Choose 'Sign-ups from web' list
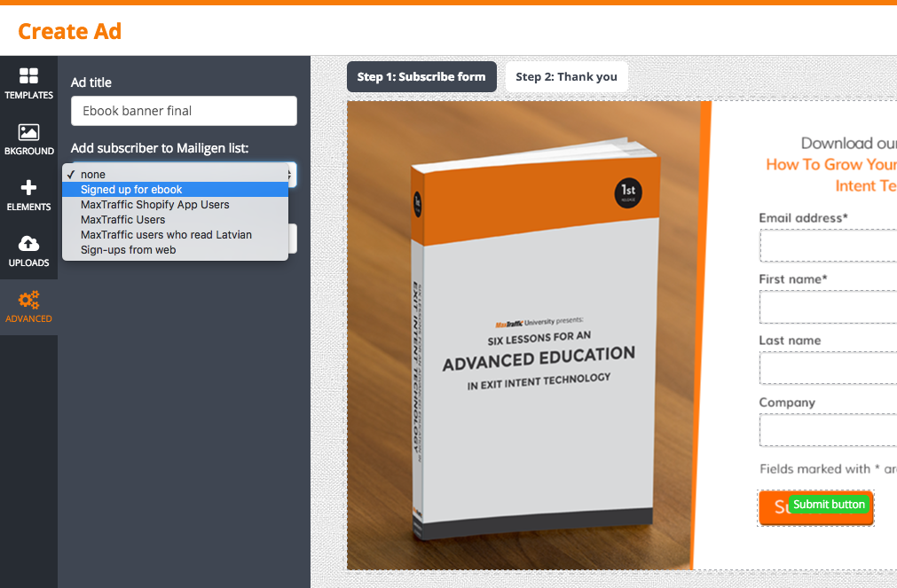Screen dimensions: 897x588 coord(175,250)
